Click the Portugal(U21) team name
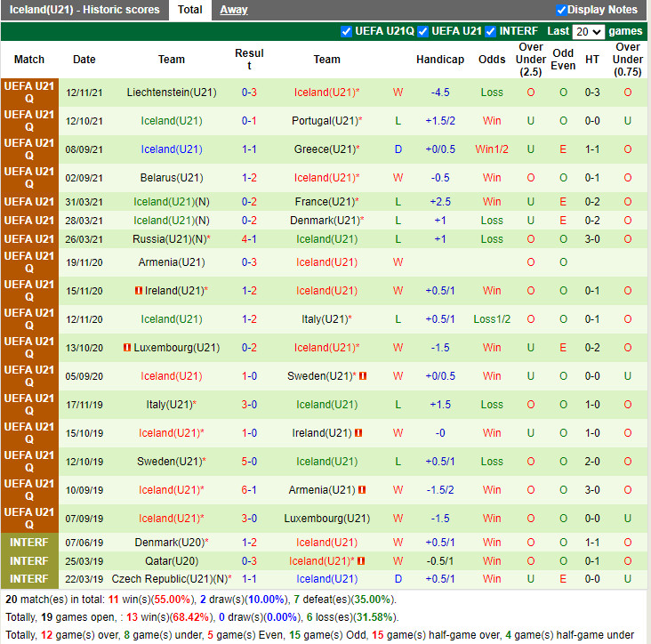This screenshot has height=644, width=651. [x=324, y=121]
